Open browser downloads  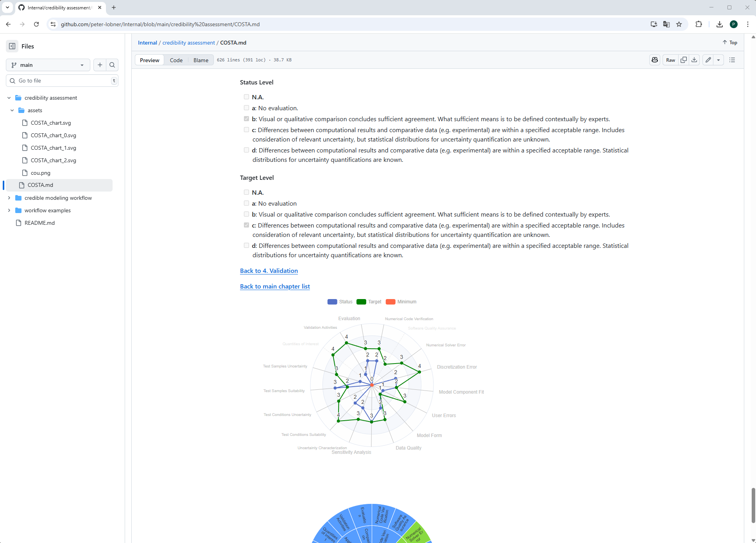point(719,24)
